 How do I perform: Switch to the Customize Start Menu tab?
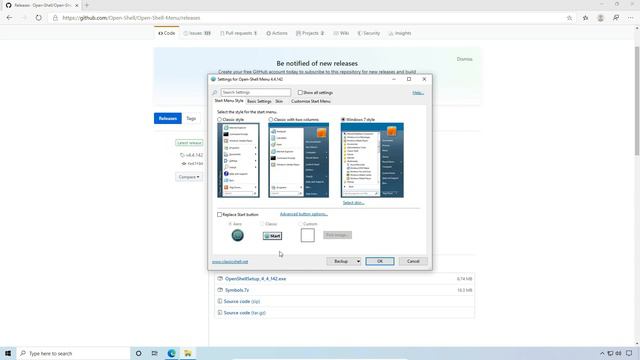311,101
